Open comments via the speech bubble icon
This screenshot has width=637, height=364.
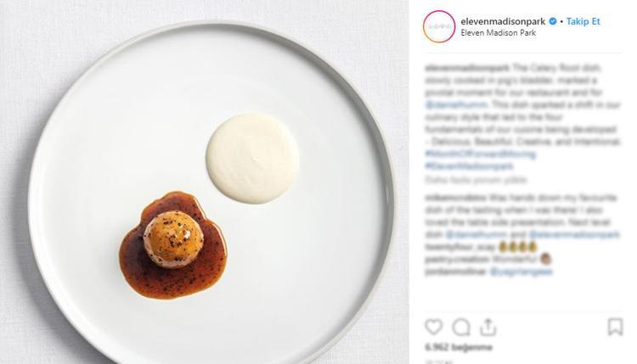pos(461,327)
